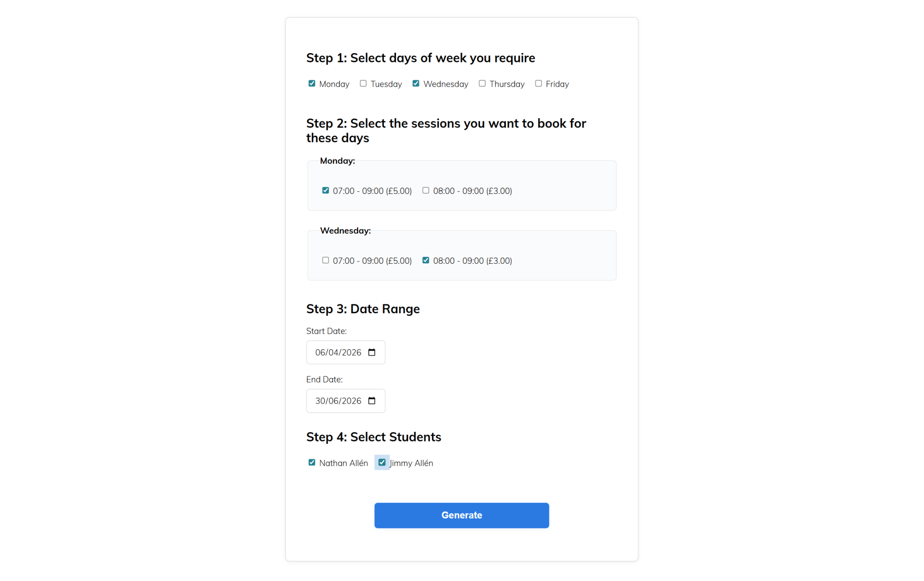Deselect student Nathan Allén
924x581 pixels.
(x=312, y=462)
